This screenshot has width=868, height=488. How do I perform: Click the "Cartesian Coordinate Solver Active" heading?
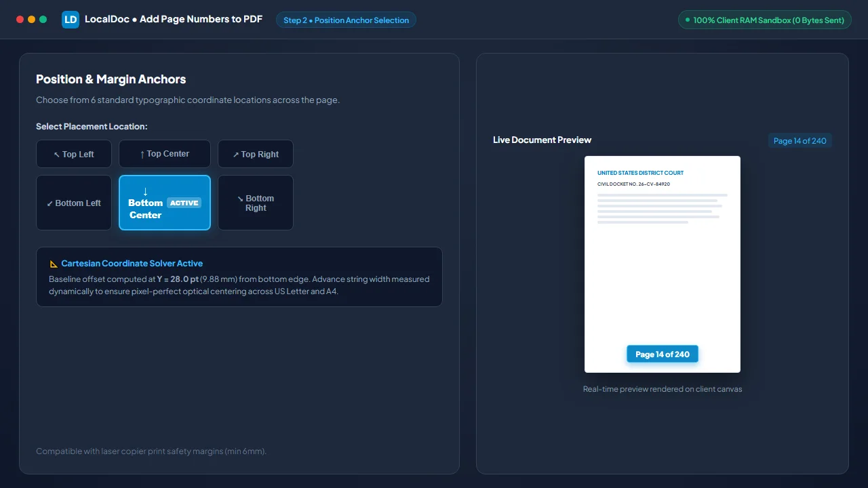[x=132, y=264]
